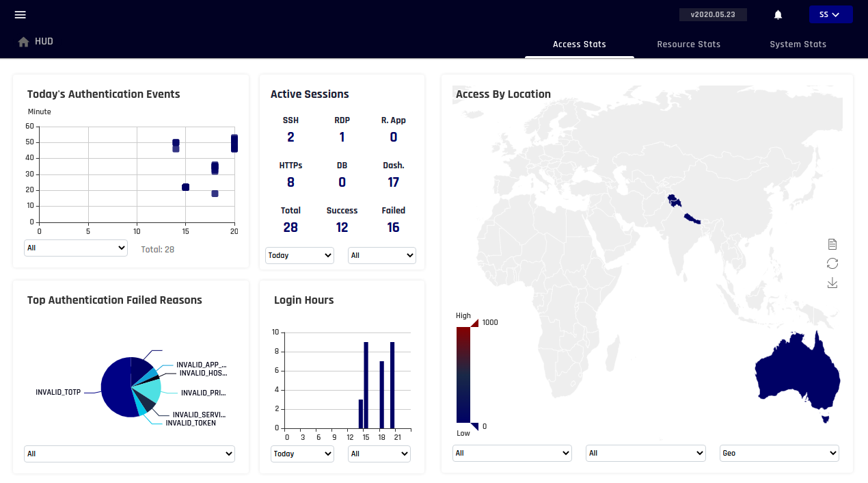Image resolution: width=868 pixels, height=483 pixels.
Task: Download the Access By Location map
Action: [x=832, y=283]
